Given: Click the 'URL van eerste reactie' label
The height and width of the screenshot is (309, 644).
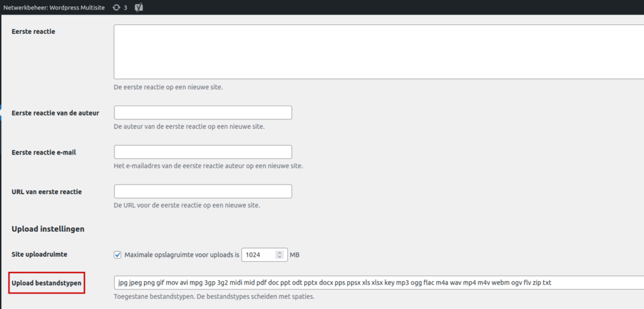Looking at the screenshot, I should (47, 191).
